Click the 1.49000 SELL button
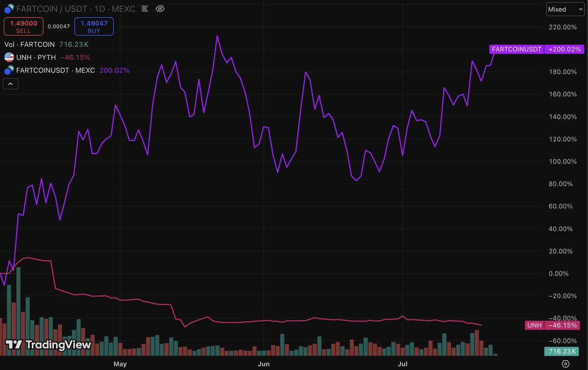 click(24, 26)
